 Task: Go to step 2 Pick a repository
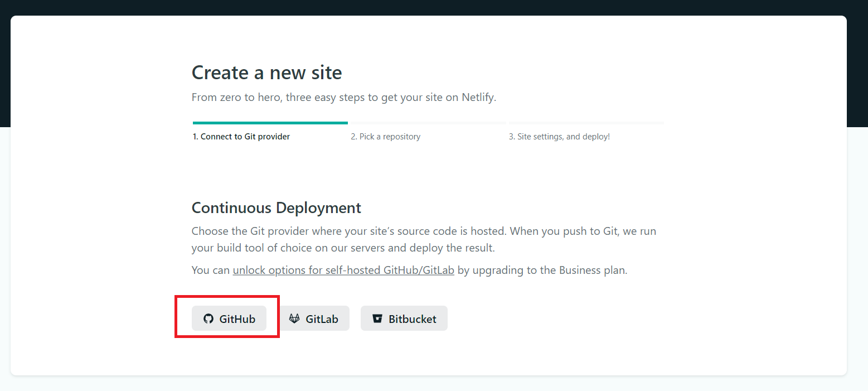(385, 137)
